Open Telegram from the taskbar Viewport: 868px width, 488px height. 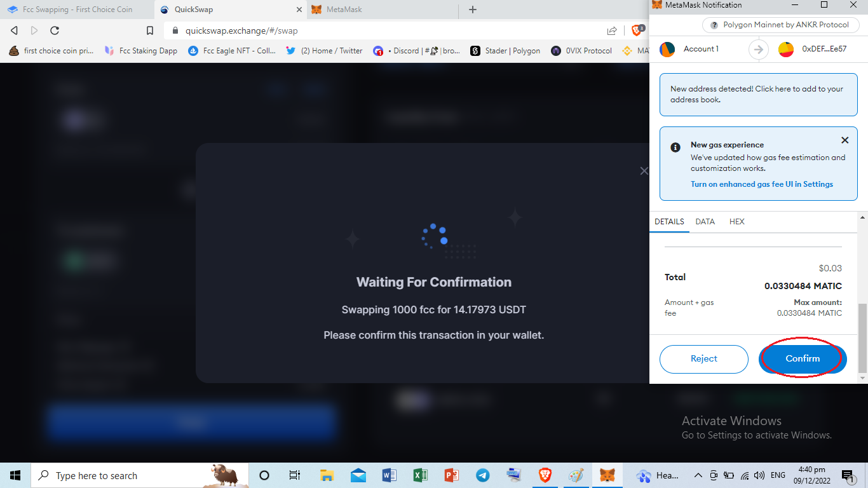[x=483, y=475]
